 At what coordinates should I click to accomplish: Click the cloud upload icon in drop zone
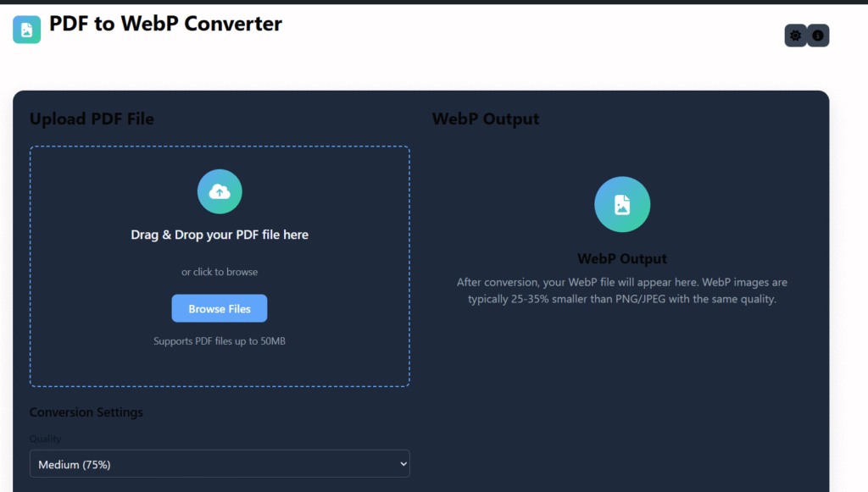coord(220,191)
